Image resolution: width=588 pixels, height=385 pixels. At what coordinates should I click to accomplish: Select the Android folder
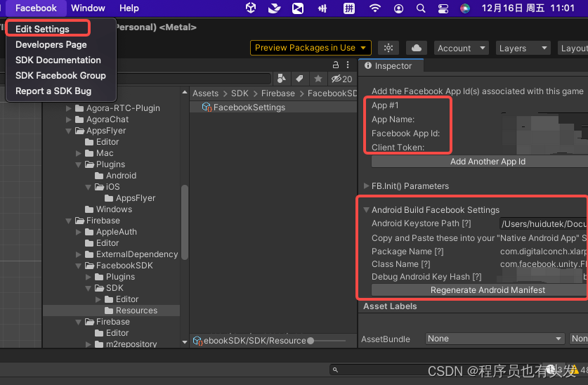click(115, 176)
